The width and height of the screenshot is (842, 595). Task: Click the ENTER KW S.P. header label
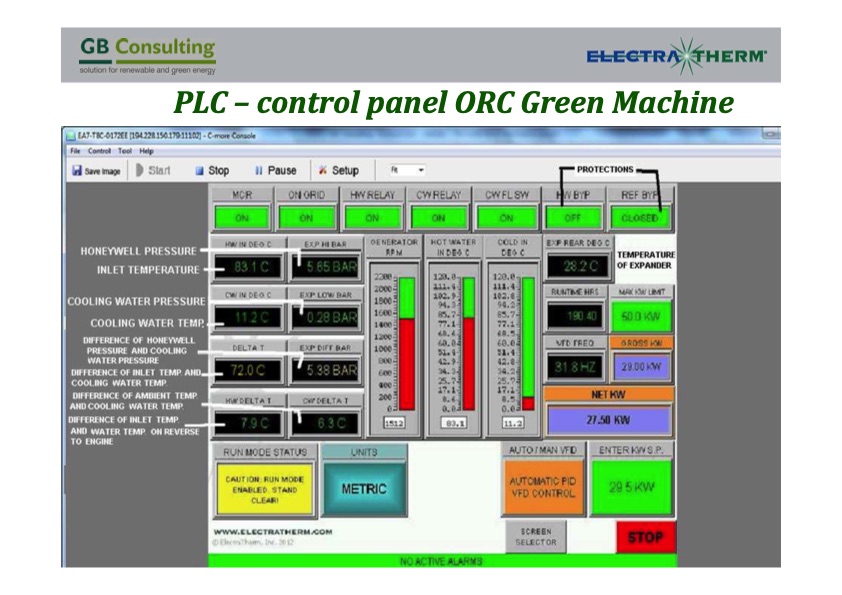click(632, 450)
